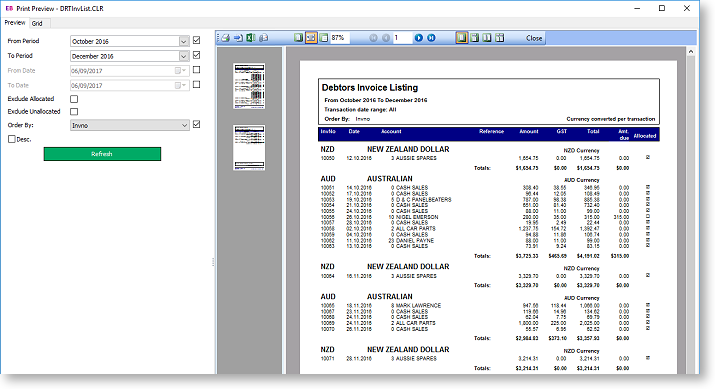Open the From Period October 2016 dropdown
Image resolution: width=715 pixels, height=389 pixels.
point(130,41)
